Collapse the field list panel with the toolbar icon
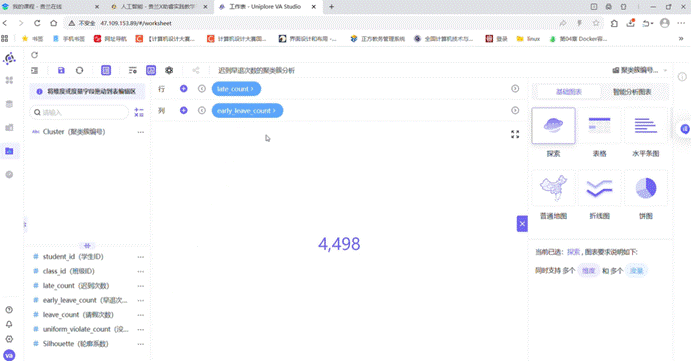The image size is (691, 361). point(34,71)
